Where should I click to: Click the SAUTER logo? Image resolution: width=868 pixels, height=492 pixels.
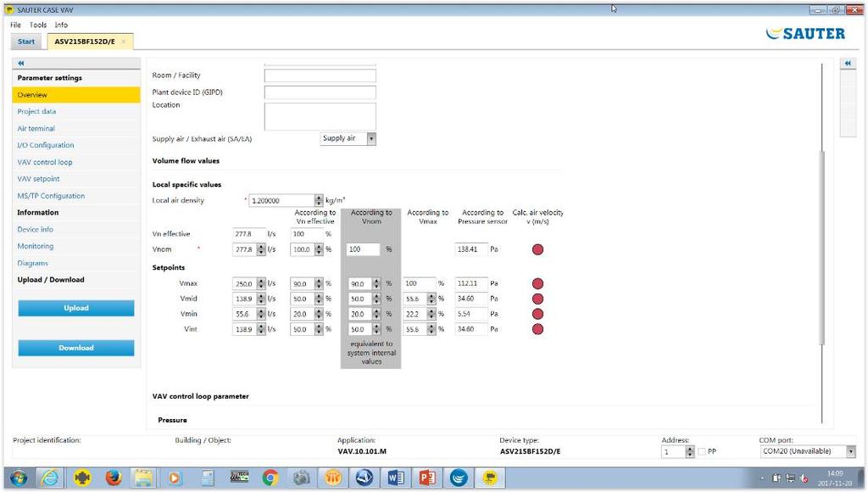(805, 34)
